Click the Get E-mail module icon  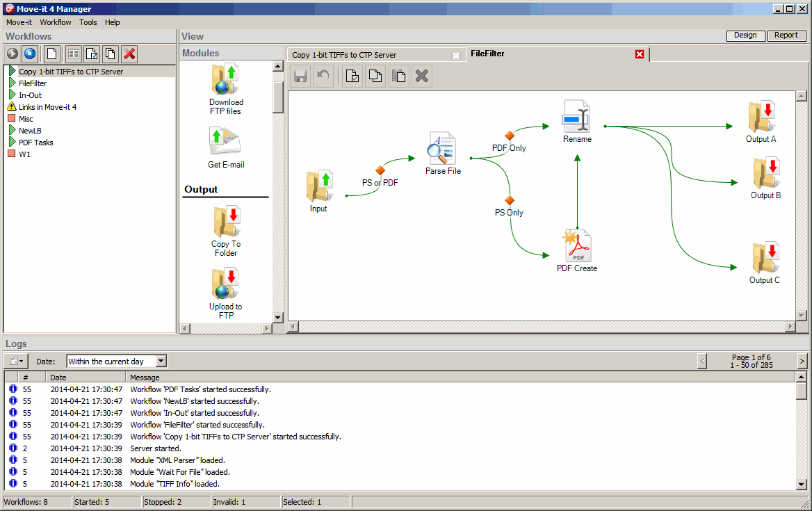226,141
